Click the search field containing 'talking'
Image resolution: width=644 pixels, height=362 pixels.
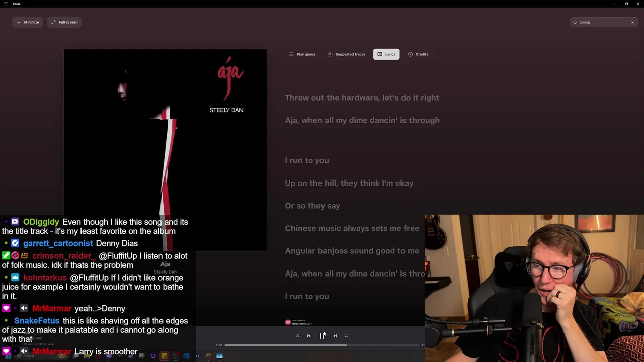pyautogui.click(x=604, y=22)
